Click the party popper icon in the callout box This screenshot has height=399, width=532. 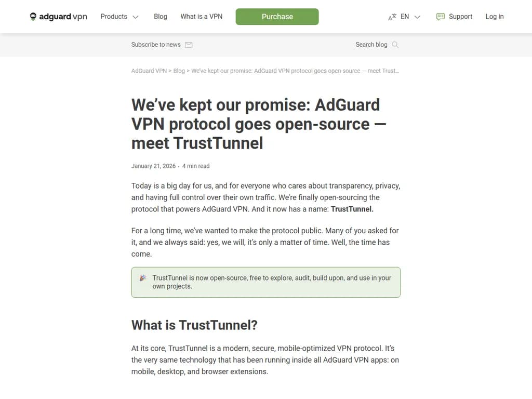[x=143, y=277]
